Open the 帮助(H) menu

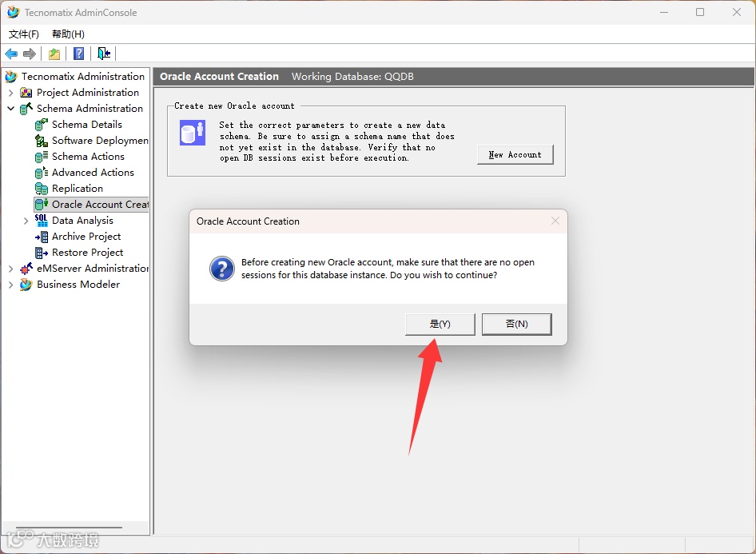pos(68,34)
